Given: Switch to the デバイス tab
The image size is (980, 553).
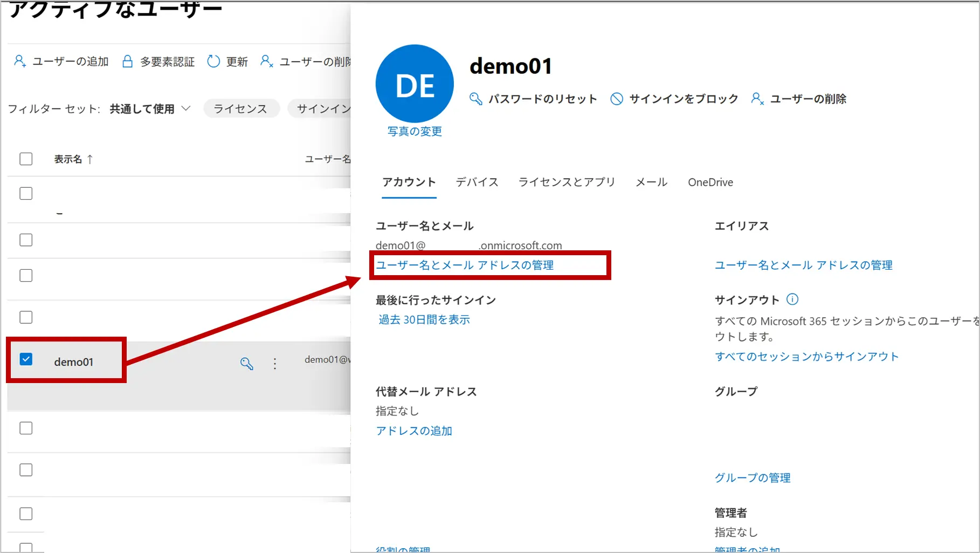Looking at the screenshot, I should [477, 182].
